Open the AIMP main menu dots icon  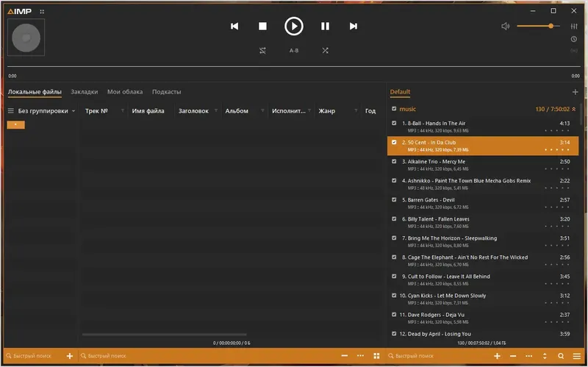coord(42,12)
